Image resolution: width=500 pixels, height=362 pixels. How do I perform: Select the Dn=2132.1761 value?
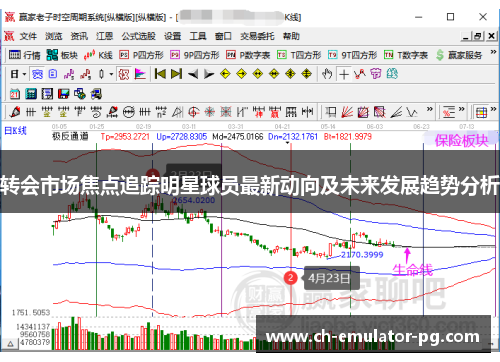click(293, 136)
